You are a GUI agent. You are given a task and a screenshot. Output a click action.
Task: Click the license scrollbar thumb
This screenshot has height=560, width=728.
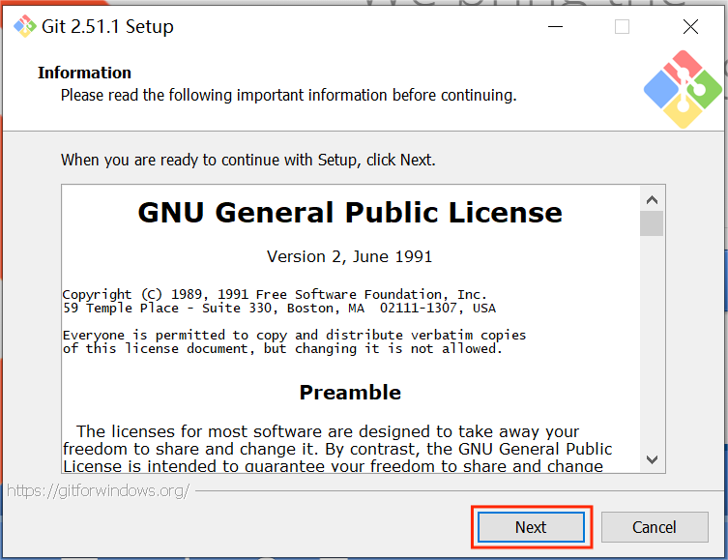[x=652, y=223]
